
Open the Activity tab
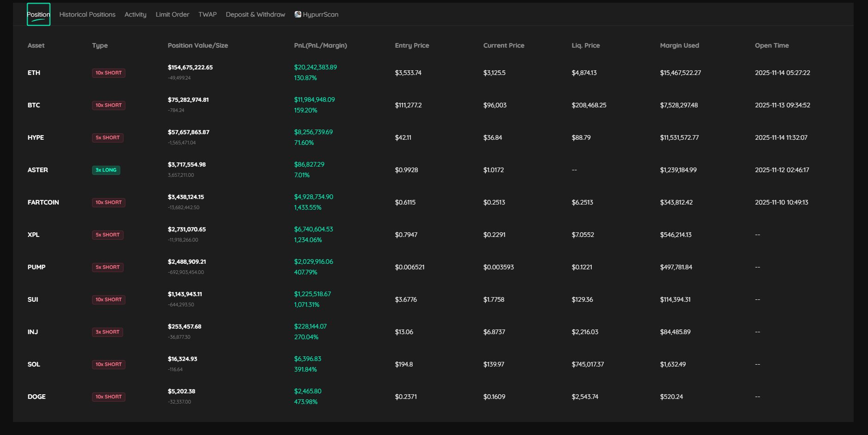coord(135,14)
